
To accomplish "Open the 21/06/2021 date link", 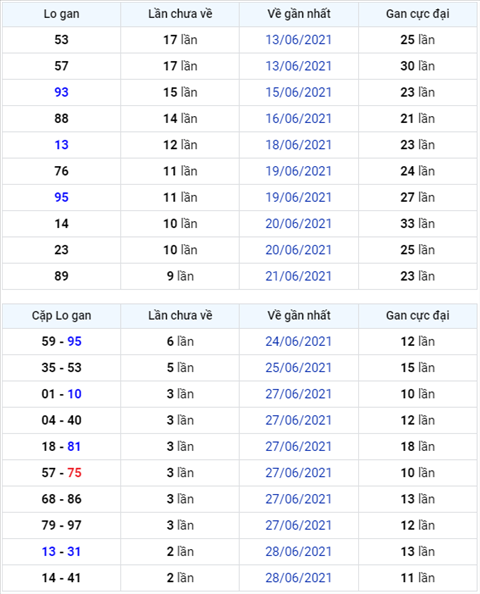I will [299, 276].
